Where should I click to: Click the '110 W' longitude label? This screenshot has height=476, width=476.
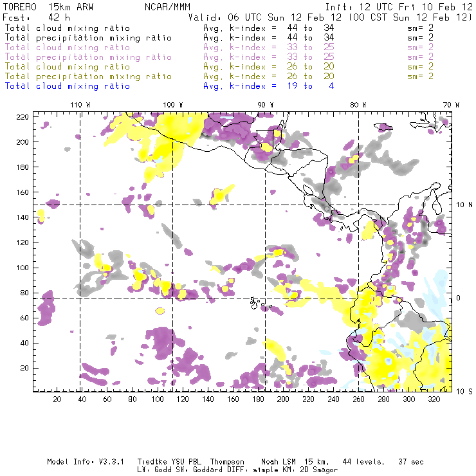point(80,105)
